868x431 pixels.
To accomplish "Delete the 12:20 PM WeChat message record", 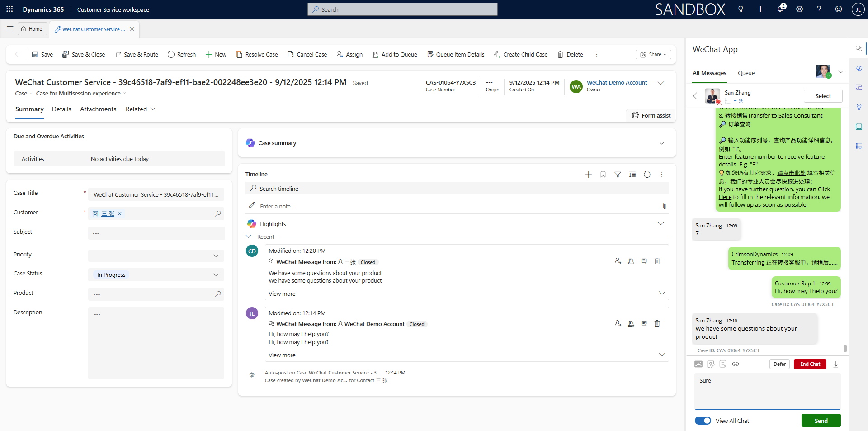I will (x=657, y=261).
